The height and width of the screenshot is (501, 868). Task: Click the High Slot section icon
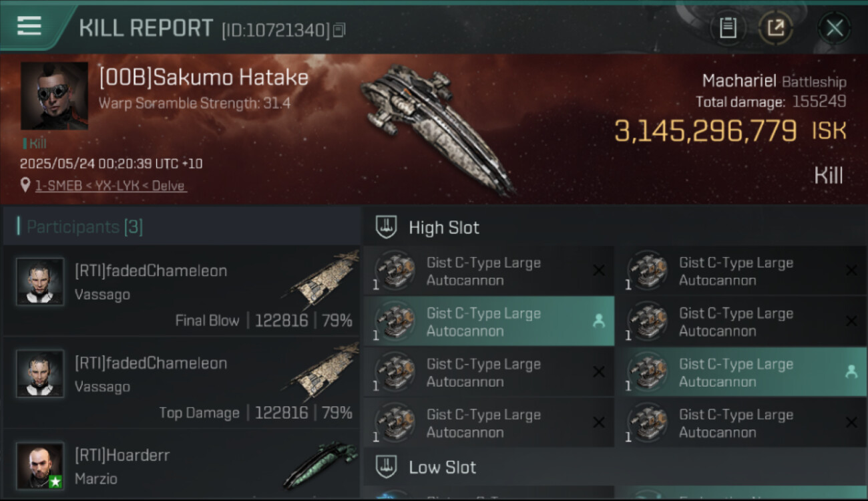pos(387,227)
